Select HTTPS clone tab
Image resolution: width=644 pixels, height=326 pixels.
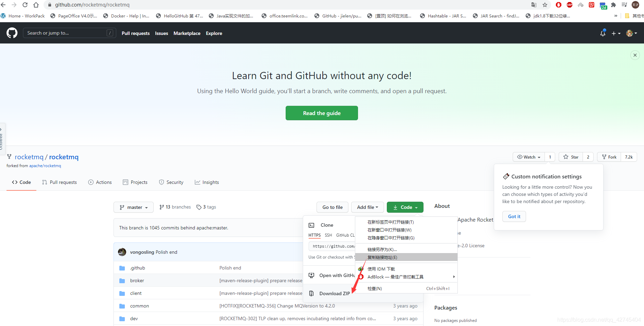[x=314, y=235]
